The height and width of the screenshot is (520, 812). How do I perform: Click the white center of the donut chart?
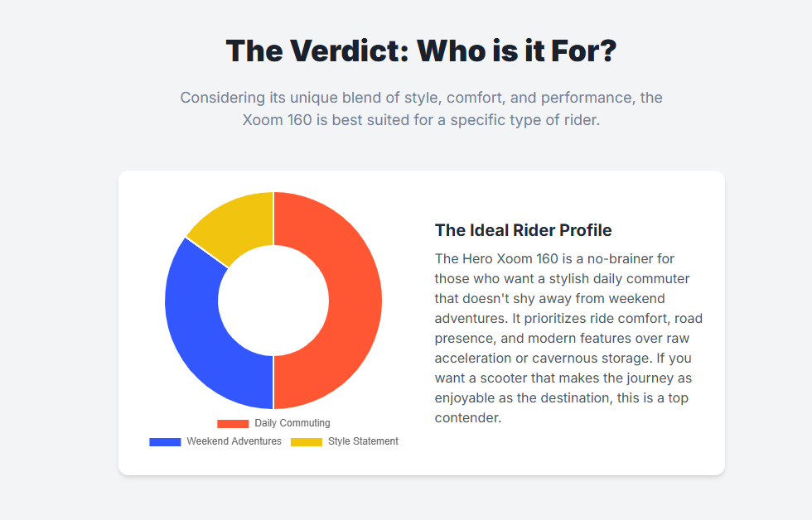[273, 301]
